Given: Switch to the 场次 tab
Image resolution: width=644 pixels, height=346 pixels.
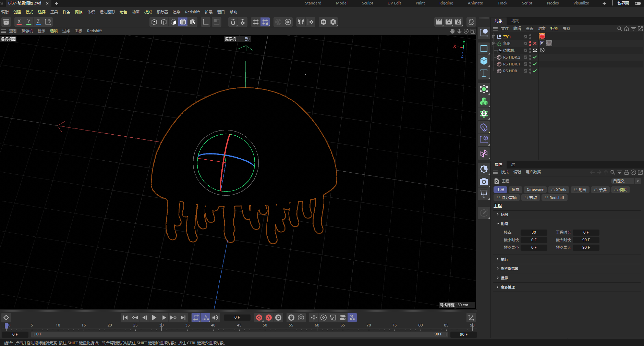Looking at the screenshot, I should click(515, 21).
